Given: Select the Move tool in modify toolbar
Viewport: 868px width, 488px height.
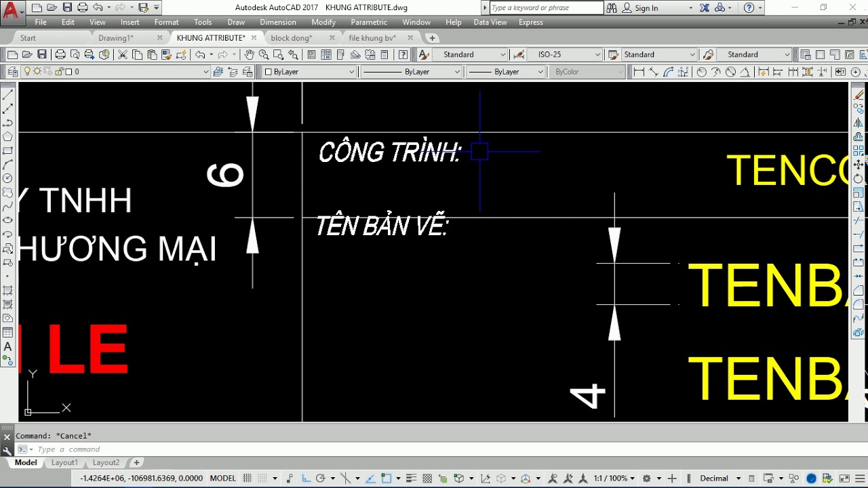Looking at the screenshot, I should (859, 165).
